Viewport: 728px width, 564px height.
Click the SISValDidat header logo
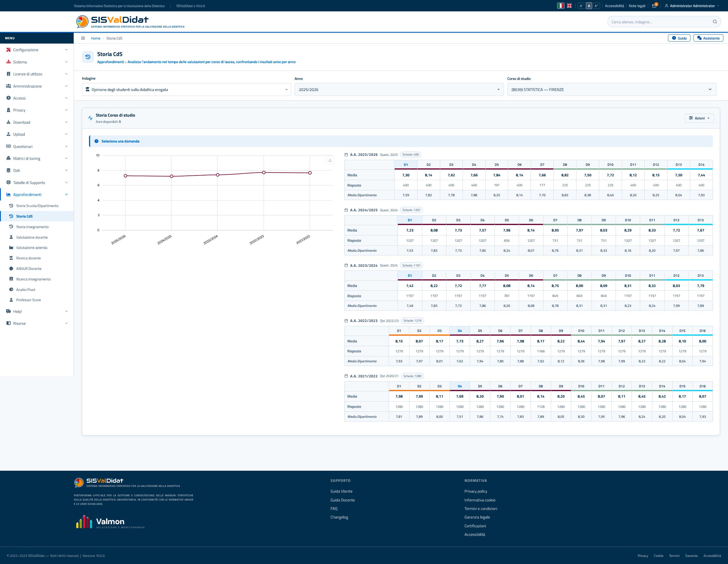pos(130,22)
